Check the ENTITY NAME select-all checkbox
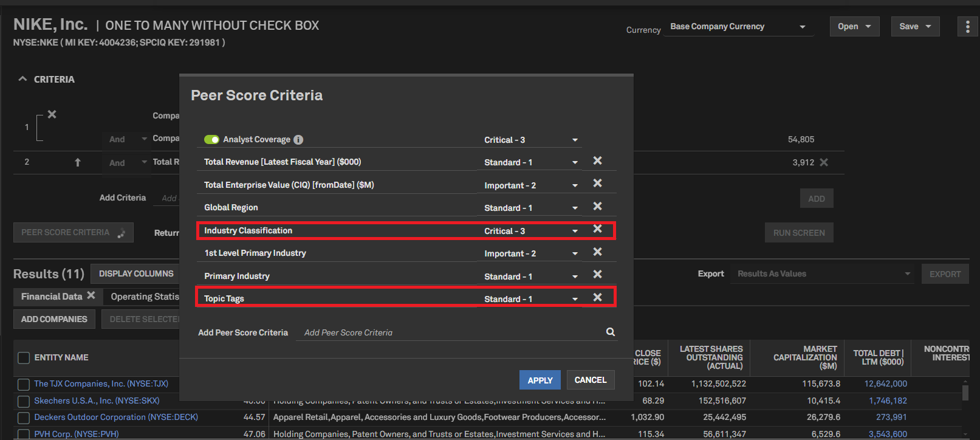Viewport: 980px width, 440px height. pos(24,358)
